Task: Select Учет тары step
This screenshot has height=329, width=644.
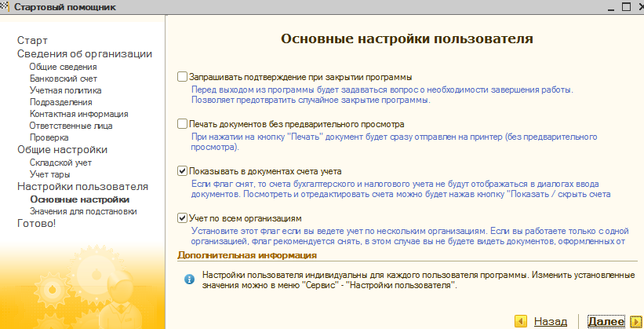Action: [x=49, y=174]
